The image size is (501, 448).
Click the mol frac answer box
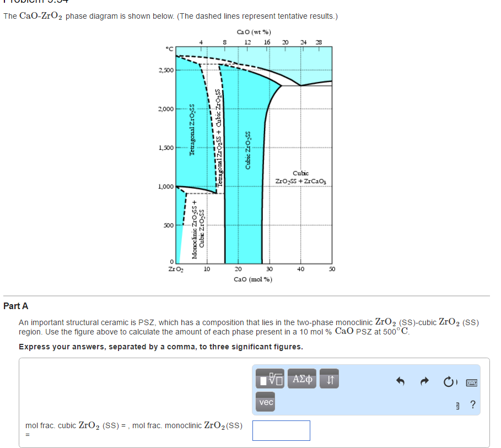[x=281, y=430]
